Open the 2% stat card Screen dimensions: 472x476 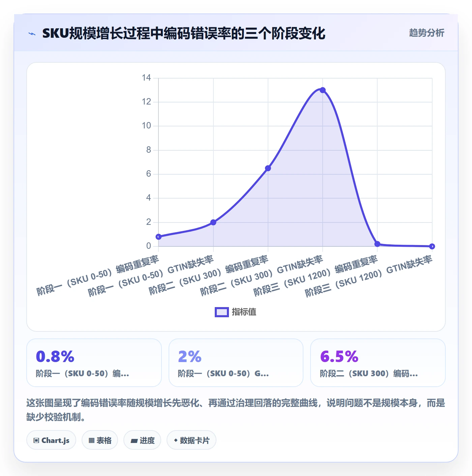click(x=236, y=363)
